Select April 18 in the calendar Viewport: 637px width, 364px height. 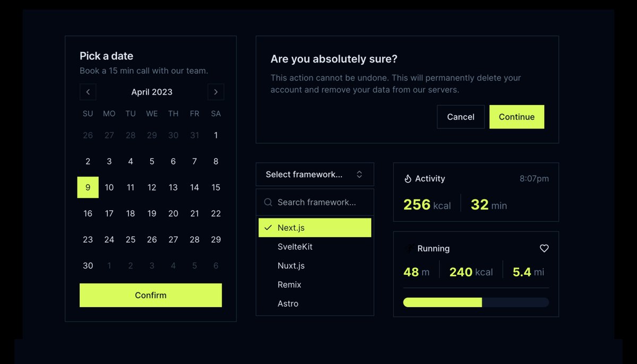tap(131, 213)
